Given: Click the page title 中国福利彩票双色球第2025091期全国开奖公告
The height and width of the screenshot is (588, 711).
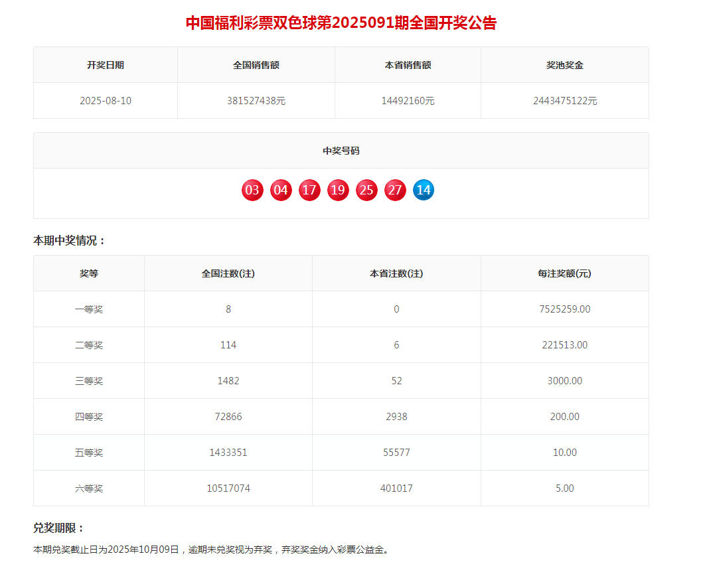Looking at the screenshot, I should tap(341, 23).
